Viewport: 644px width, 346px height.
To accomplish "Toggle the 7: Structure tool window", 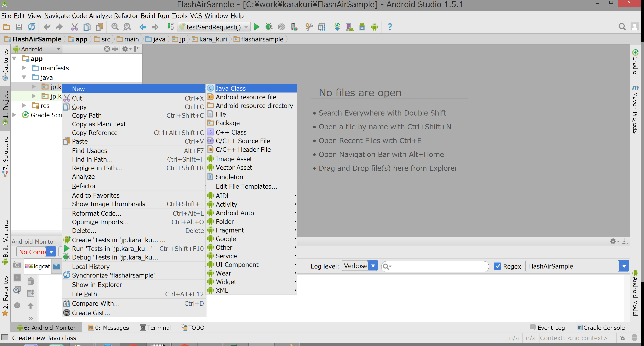I will (x=5, y=157).
